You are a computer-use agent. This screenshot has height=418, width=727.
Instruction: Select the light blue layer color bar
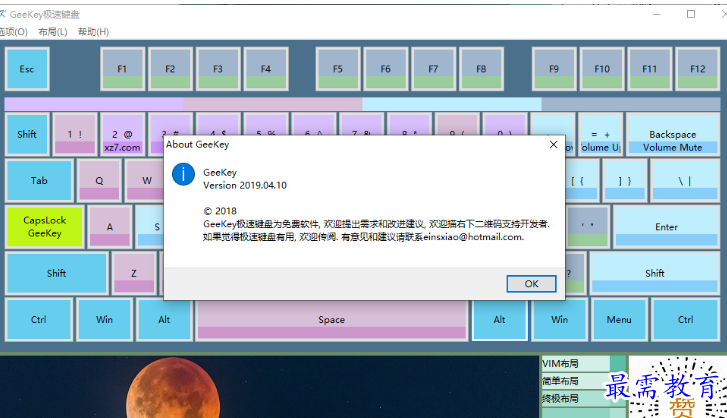(x=452, y=104)
